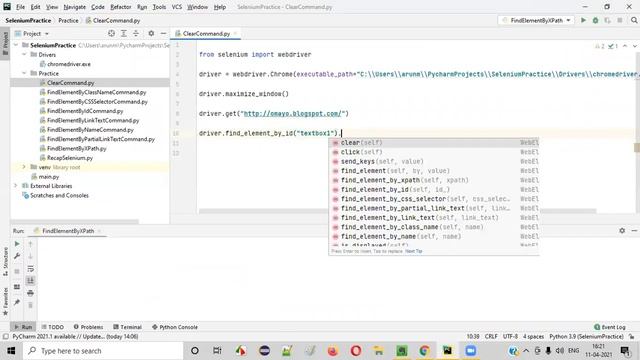The height and width of the screenshot is (360, 640).
Task: Choose clear(self) from the completion list
Action: (x=434, y=142)
